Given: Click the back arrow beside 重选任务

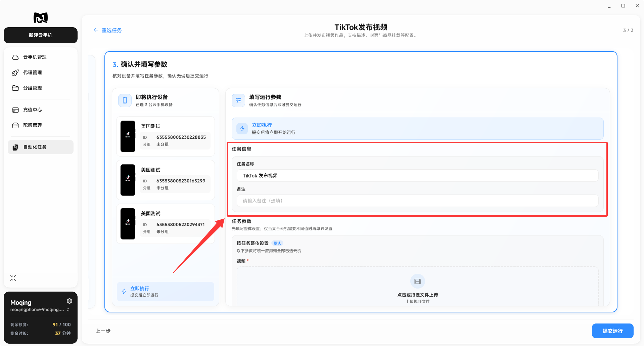Looking at the screenshot, I should pos(96,30).
